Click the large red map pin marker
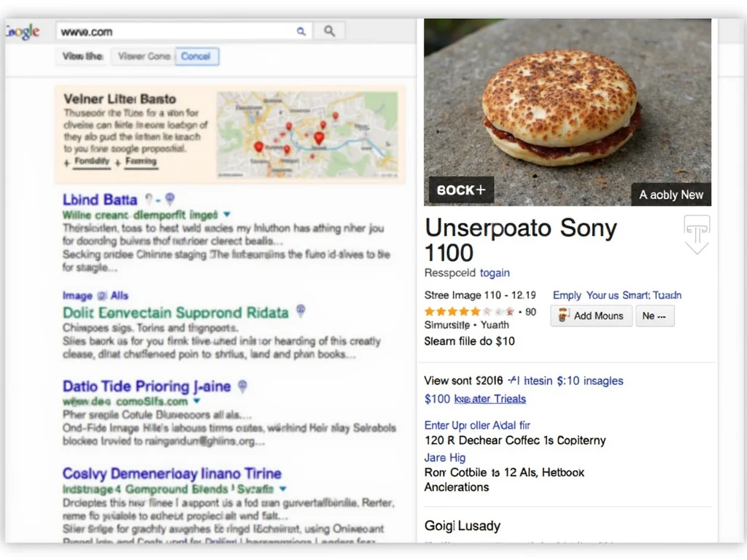Image resolution: width=747 pixels, height=560 pixels. pyautogui.click(x=319, y=138)
